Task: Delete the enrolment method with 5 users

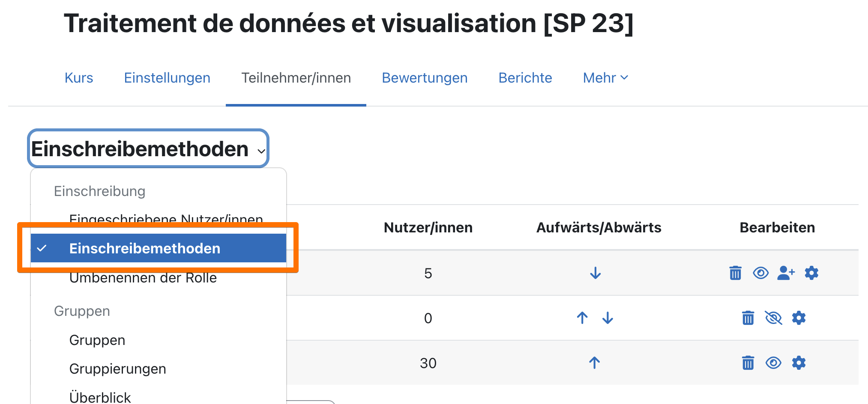Action: point(735,273)
